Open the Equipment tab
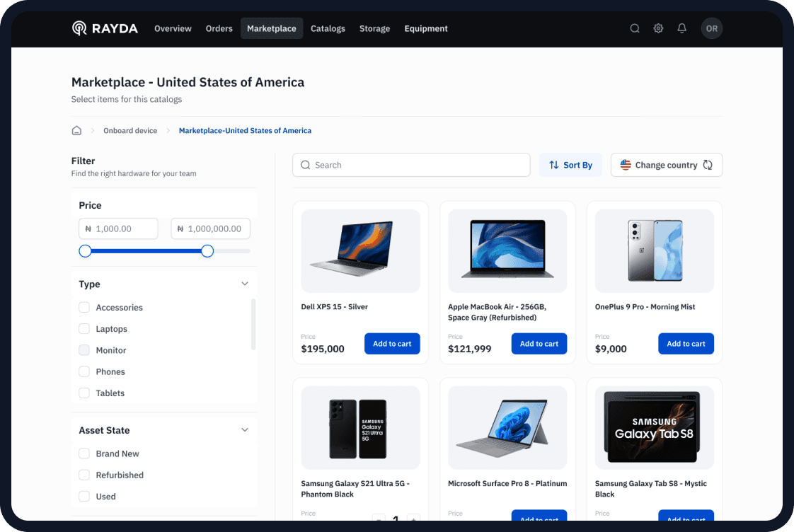Image resolution: width=794 pixels, height=532 pixels. click(x=426, y=28)
